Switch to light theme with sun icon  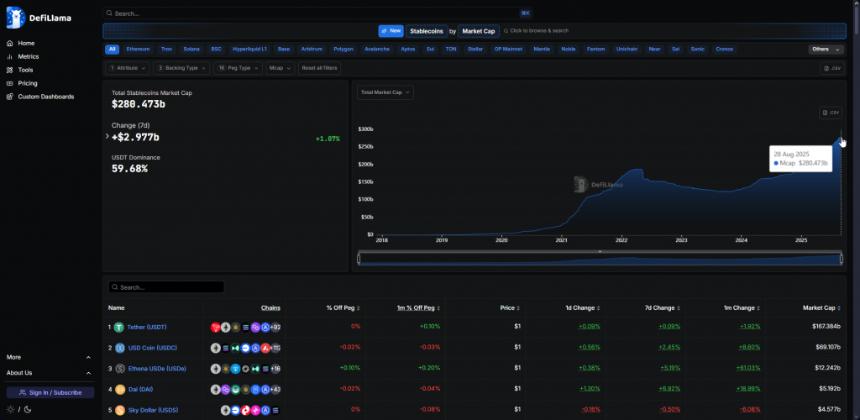click(x=10, y=409)
